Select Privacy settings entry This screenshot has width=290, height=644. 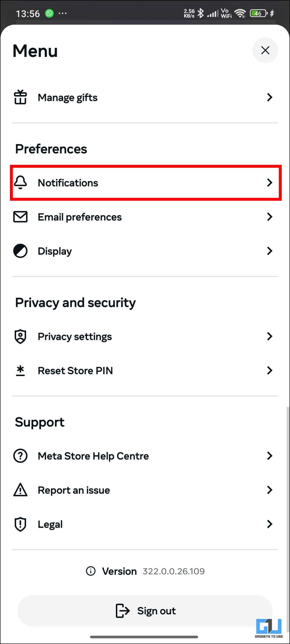[145, 336]
